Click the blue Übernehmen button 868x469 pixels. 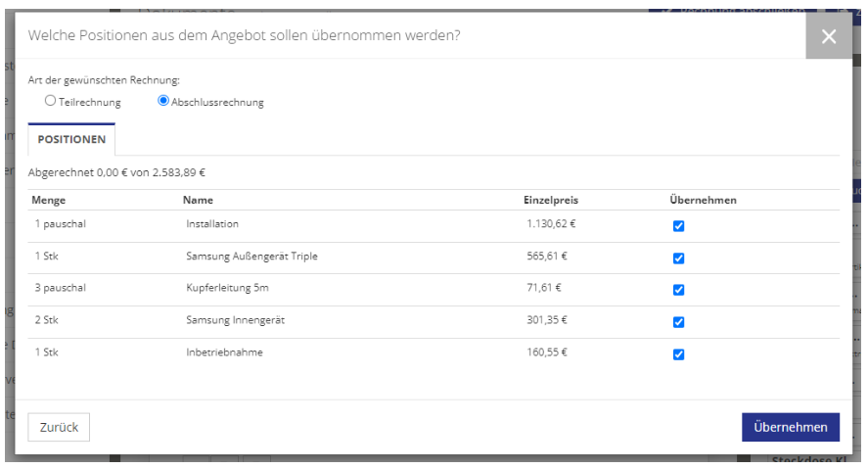tap(791, 427)
